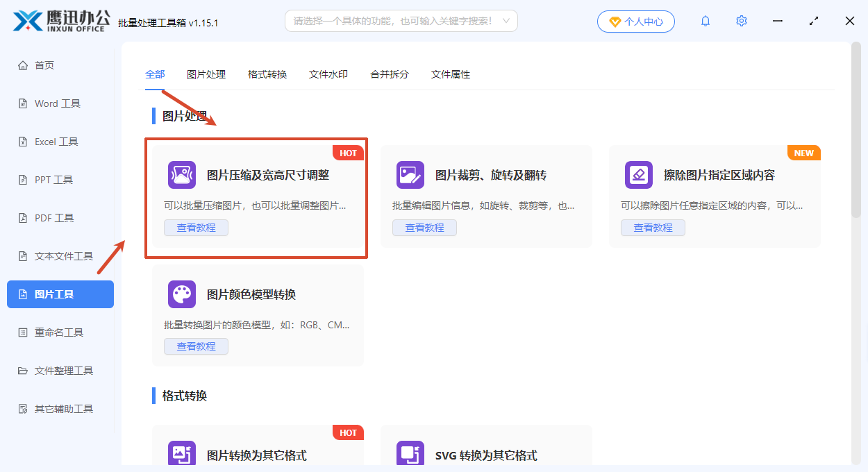Click the 文件整理工具 folder icon
Screen dimensions: 868x472
pyautogui.click(x=22, y=371)
